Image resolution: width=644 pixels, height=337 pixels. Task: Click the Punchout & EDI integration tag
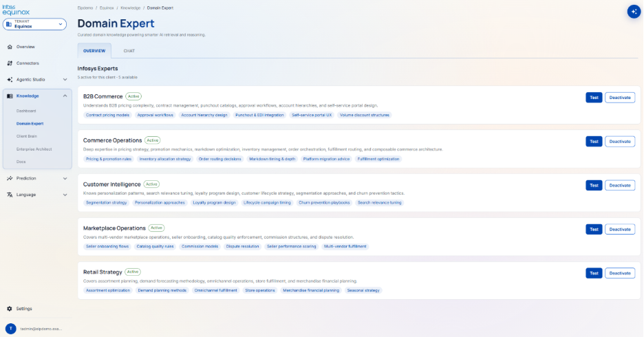(259, 116)
